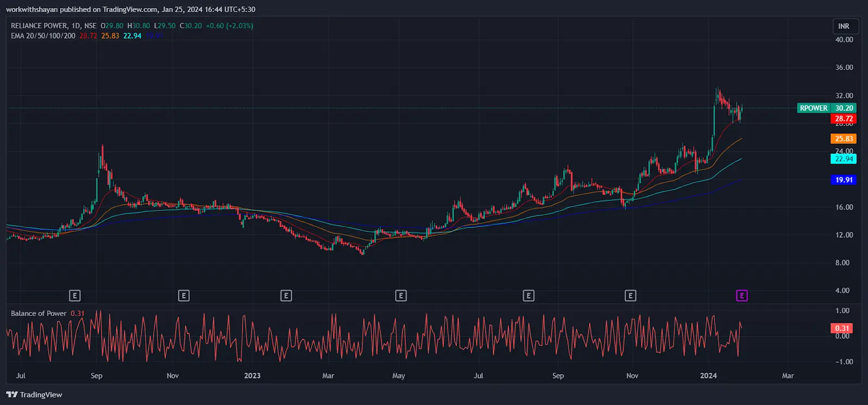This screenshot has width=868, height=405.
Task: Click the low value 29.50
Action: click(167, 26)
